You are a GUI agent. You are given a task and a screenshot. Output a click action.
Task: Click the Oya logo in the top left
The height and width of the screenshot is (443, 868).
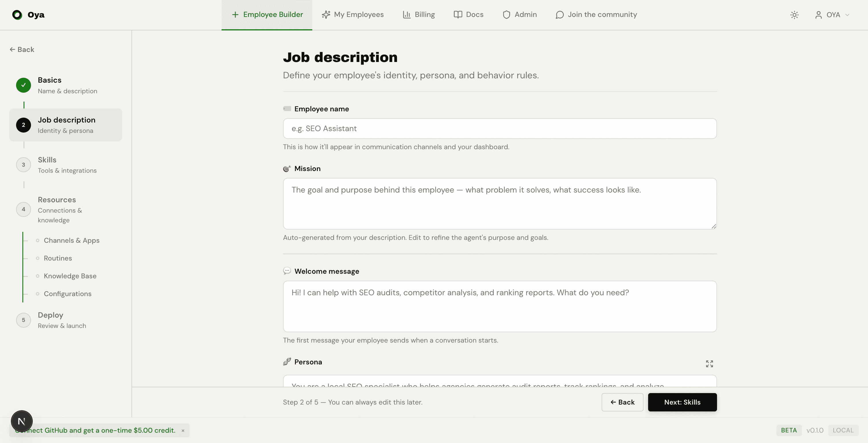17,14
